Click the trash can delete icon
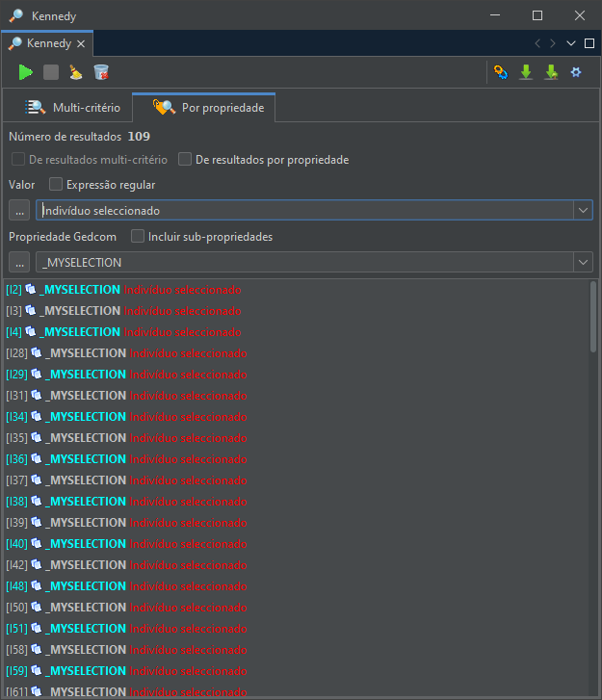The width and height of the screenshot is (602, 700). point(101,72)
